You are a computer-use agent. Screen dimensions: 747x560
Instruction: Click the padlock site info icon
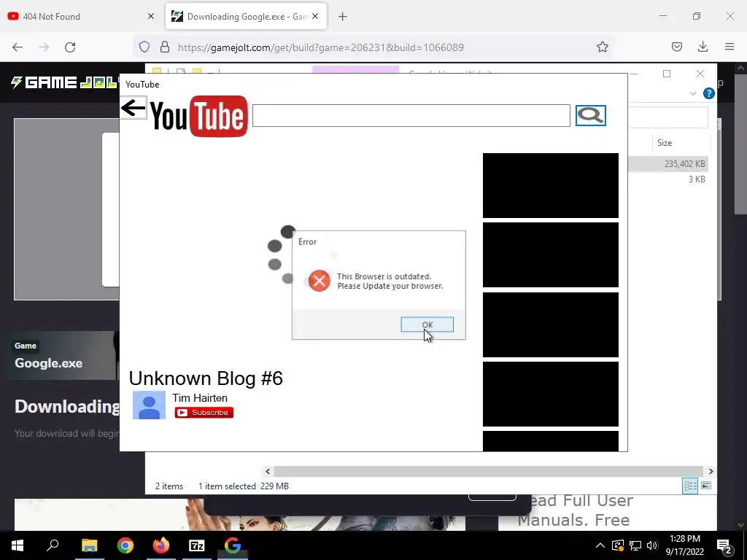click(x=165, y=47)
